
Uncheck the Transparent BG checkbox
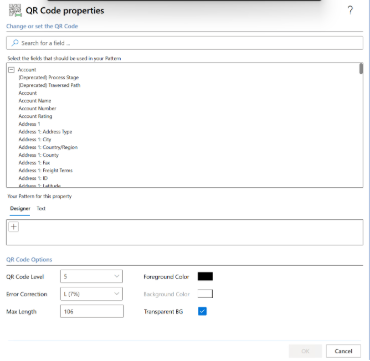(x=202, y=311)
